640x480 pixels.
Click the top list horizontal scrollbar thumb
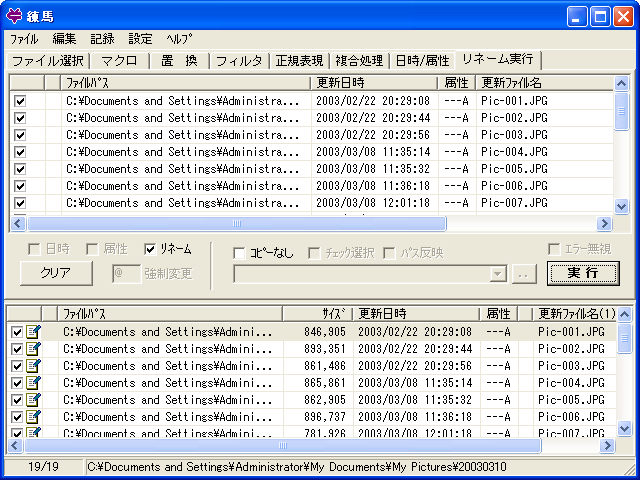[237, 224]
